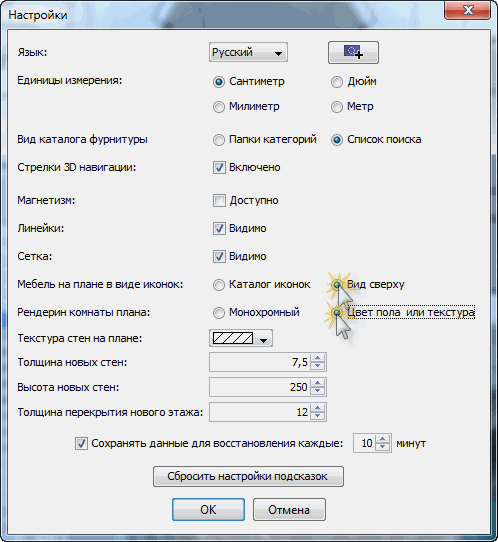Select Список поиска catalog view
Viewport: 498px width, 542px height.
point(337,140)
